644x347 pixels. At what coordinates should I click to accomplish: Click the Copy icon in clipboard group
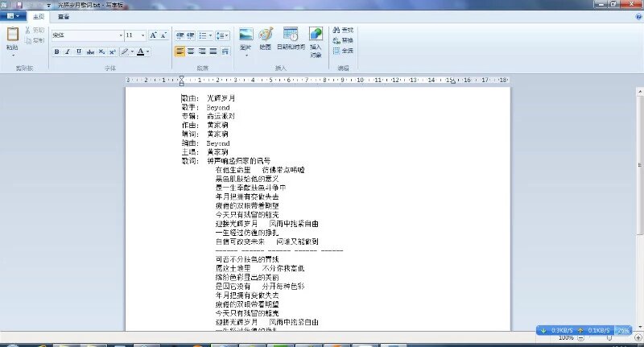(x=28, y=40)
